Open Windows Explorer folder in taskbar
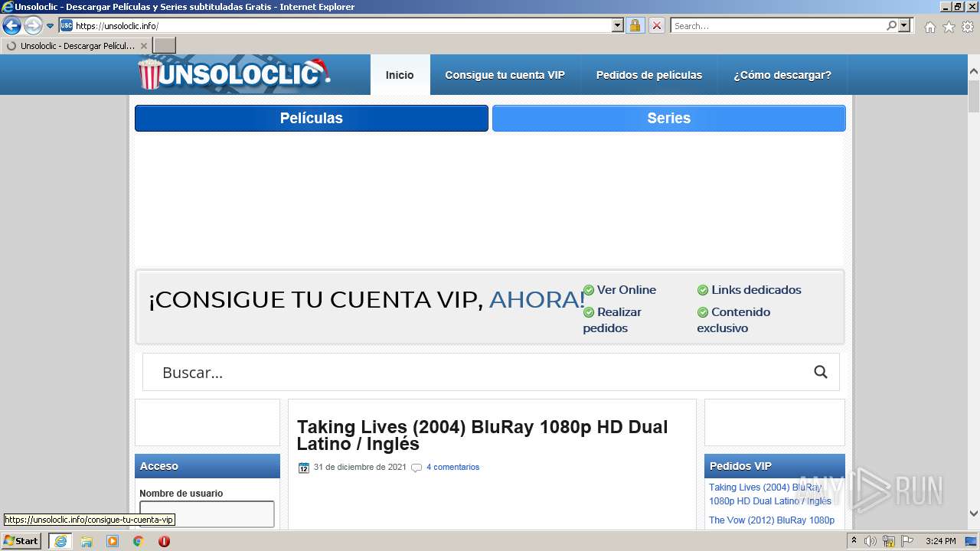The image size is (980, 551). click(x=87, y=541)
